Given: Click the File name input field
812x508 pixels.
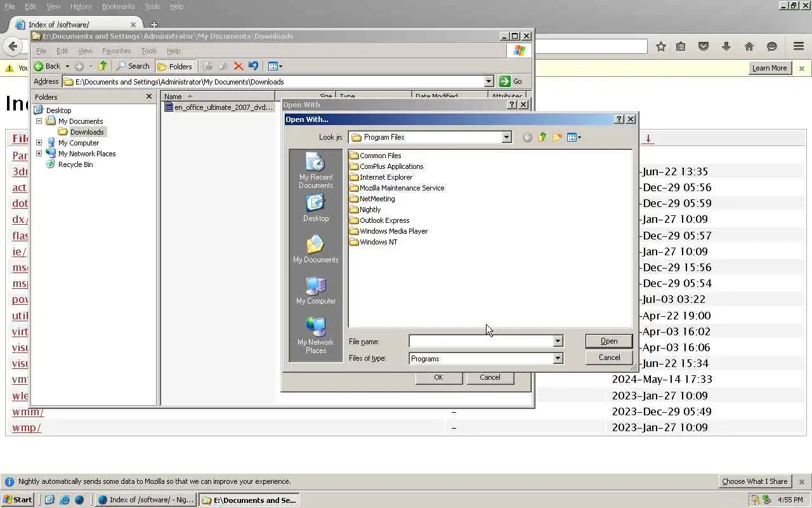Looking at the screenshot, I should click(481, 341).
